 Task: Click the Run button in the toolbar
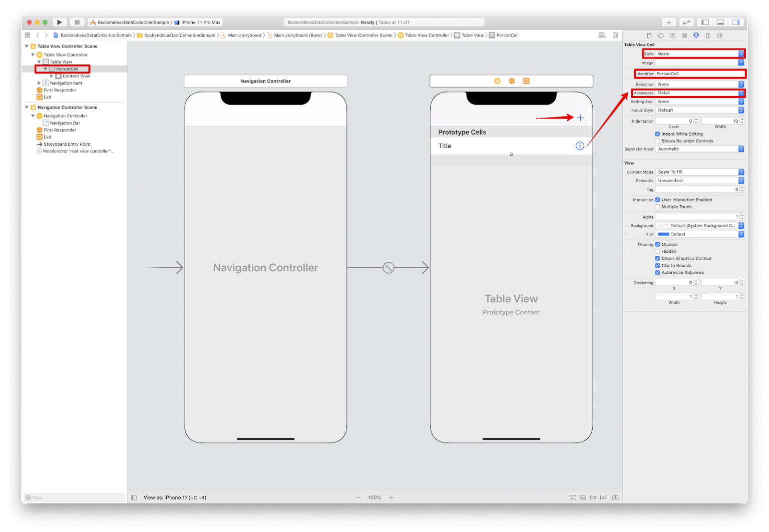[x=59, y=22]
